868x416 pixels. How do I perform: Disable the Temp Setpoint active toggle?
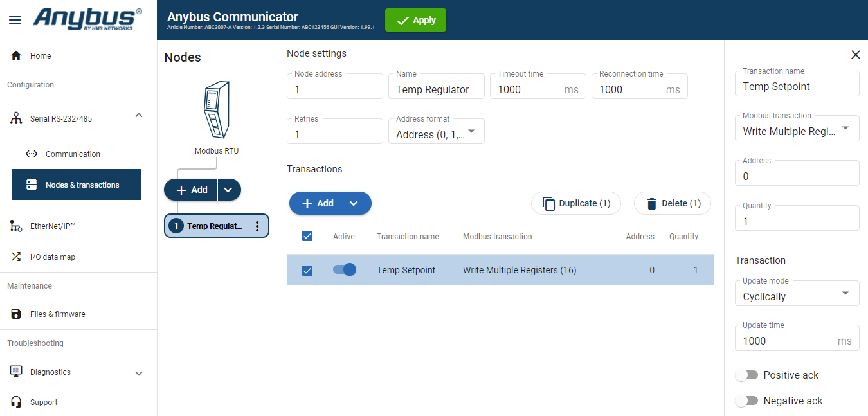click(x=344, y=270)
